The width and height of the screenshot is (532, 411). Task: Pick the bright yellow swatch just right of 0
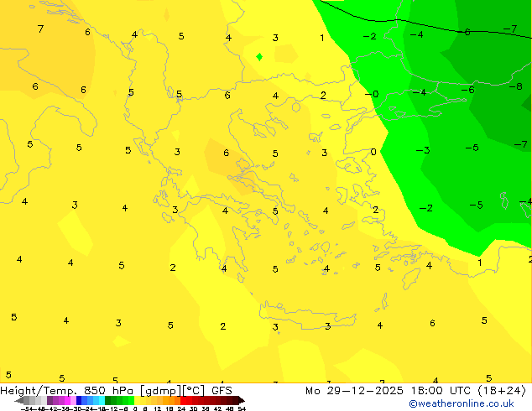pos(137,400)
